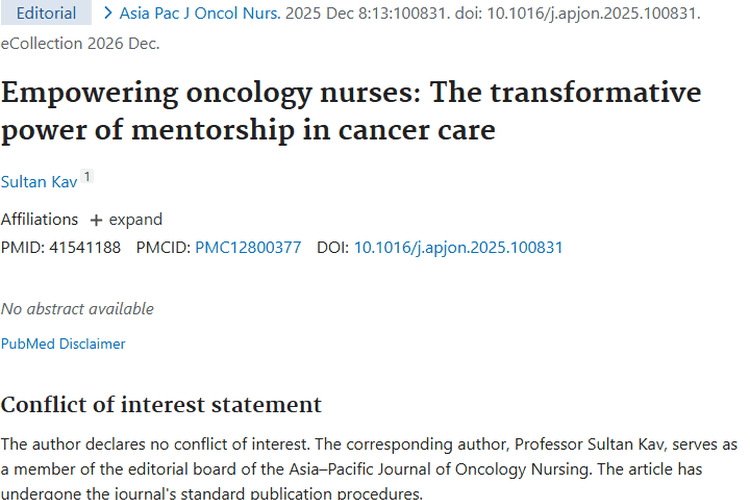Click the PMCID label text
The image size is (750, 500).
[163, 247]
